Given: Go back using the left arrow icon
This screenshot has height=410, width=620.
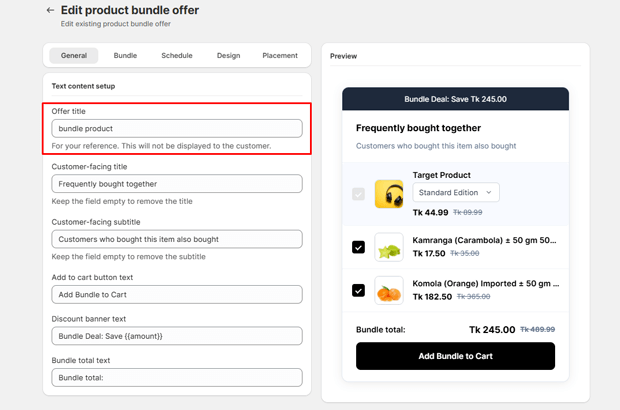Looking at the screenshot, I should pyautogui.click(x=50, y=10).
